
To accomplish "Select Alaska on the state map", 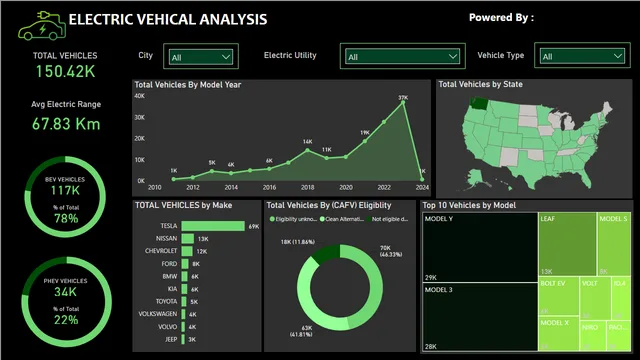I will coord(475,178).
